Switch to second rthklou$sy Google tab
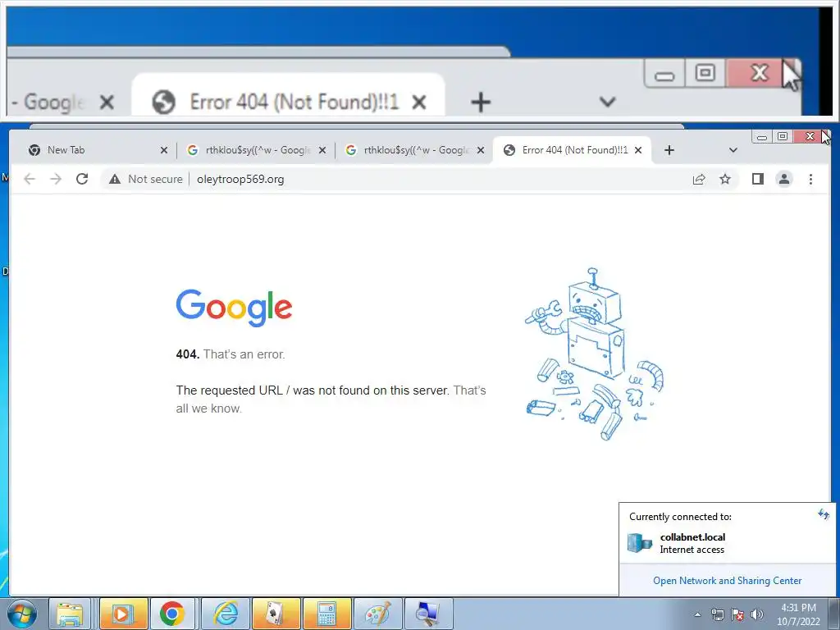 [x=414, y=150]
